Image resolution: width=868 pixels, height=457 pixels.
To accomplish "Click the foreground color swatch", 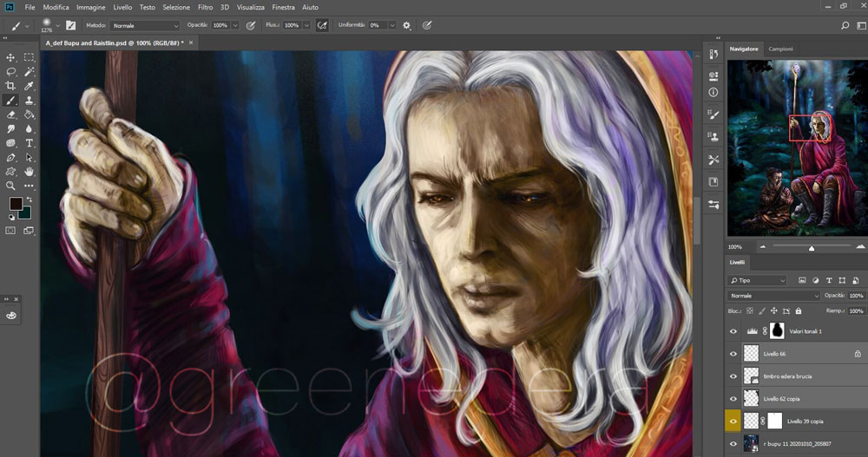I will point(16,203).
